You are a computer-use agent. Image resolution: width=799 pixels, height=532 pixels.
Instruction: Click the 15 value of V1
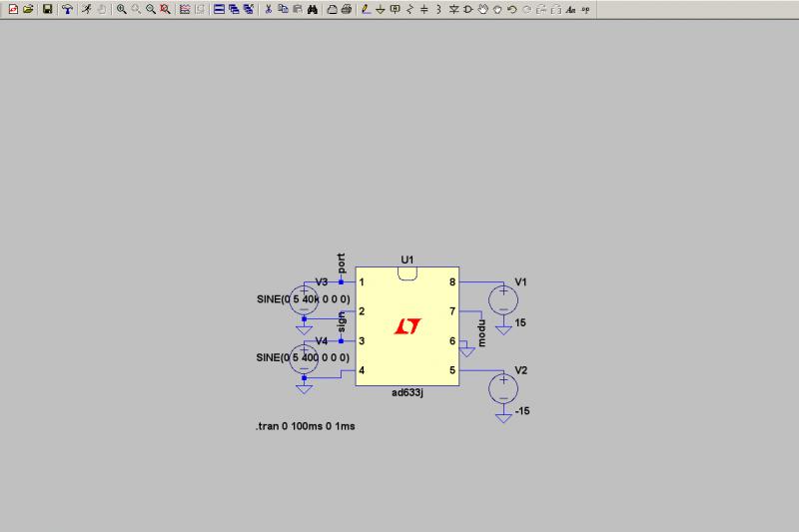coord(520,322)
